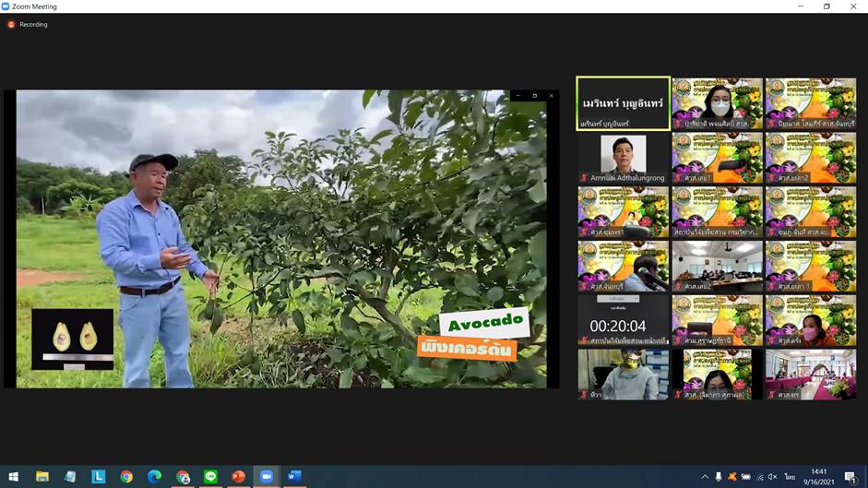Open the LINE app in taskbar
The width and height of the screenshot is (868, 488).
coord(210,477)
